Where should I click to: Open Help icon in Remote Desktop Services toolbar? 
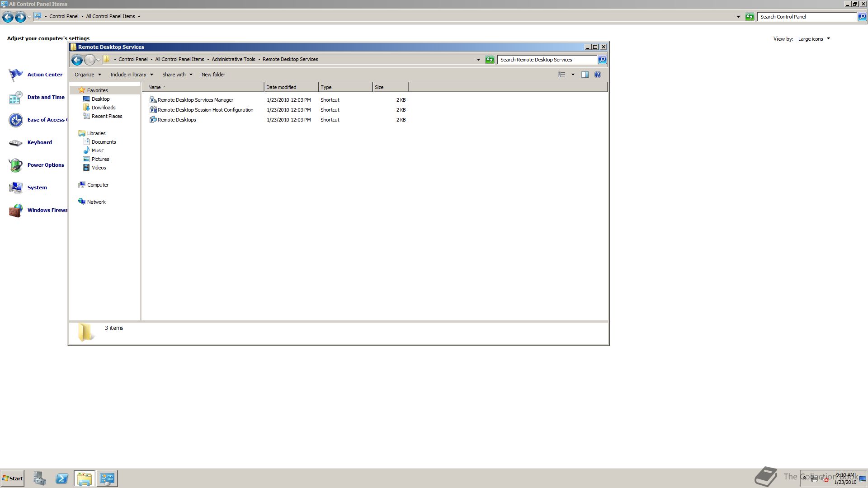[598, 75]
